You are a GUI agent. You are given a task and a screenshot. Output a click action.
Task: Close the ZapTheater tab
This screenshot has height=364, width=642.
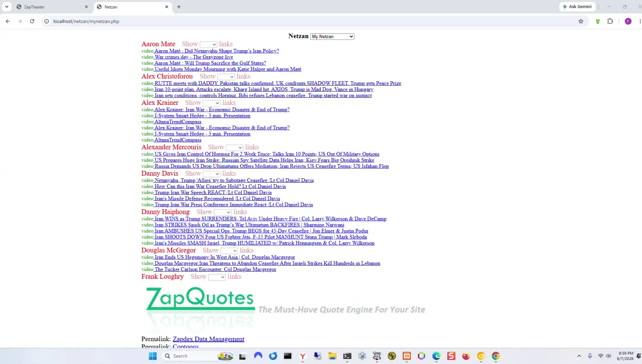(x=86, y=7)
